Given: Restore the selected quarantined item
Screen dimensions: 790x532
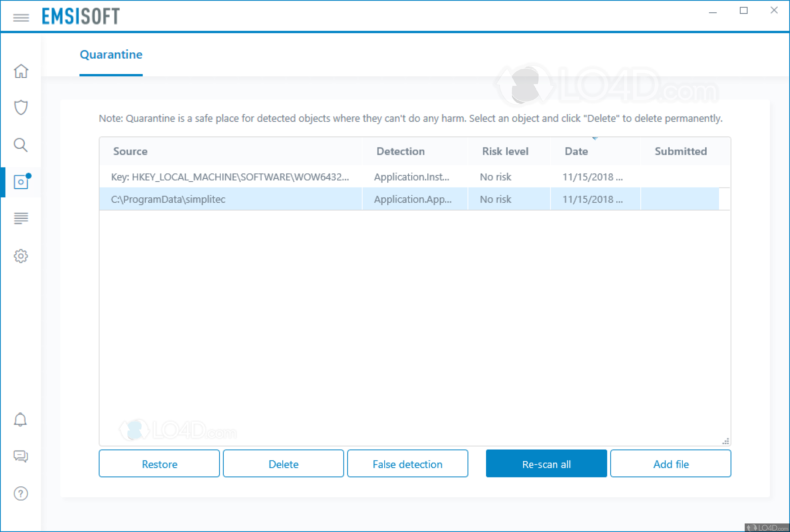Looking at the screenshot, I should click(159, 464).
